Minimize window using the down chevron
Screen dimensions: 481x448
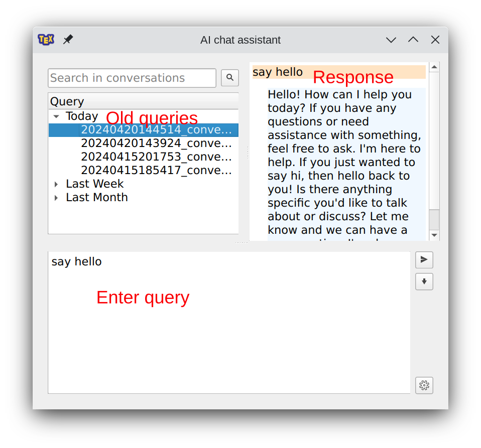tap(391, 40)
